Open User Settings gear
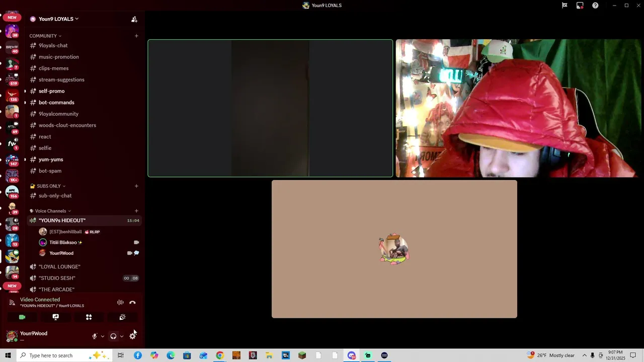The width and height of the screenshot is (644, 362). (132, 336)
